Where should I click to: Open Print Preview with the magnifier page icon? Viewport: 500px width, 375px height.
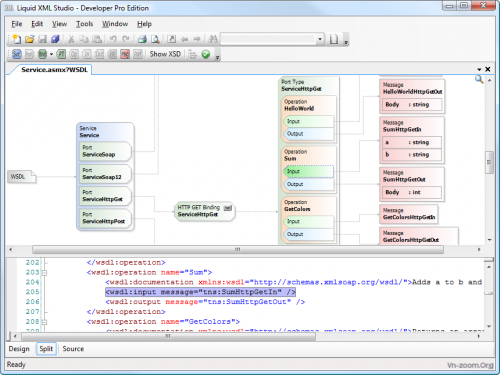click(x=155, y=39)
